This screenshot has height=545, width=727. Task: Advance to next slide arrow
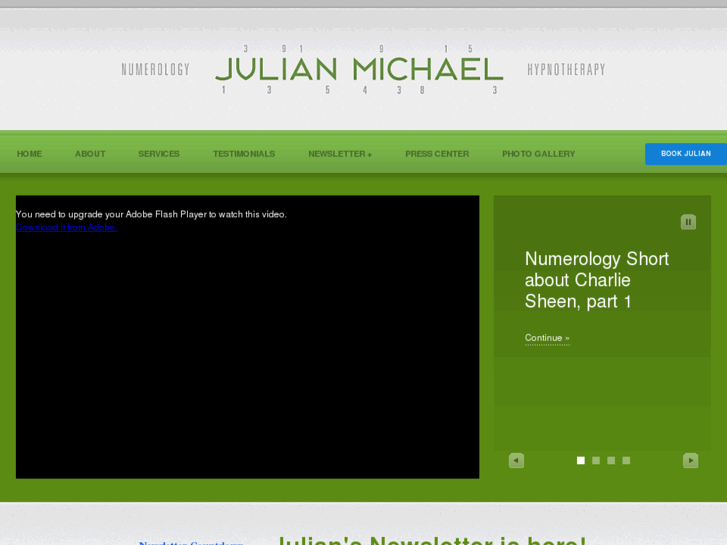point(690,461)
